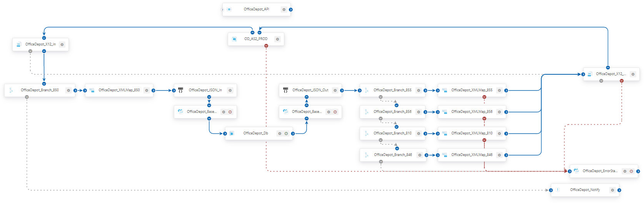Click the AS2 icon on OD_AS2_PROD
The image size is (644, 206).
pyautogui.click(x=234, y=39)
